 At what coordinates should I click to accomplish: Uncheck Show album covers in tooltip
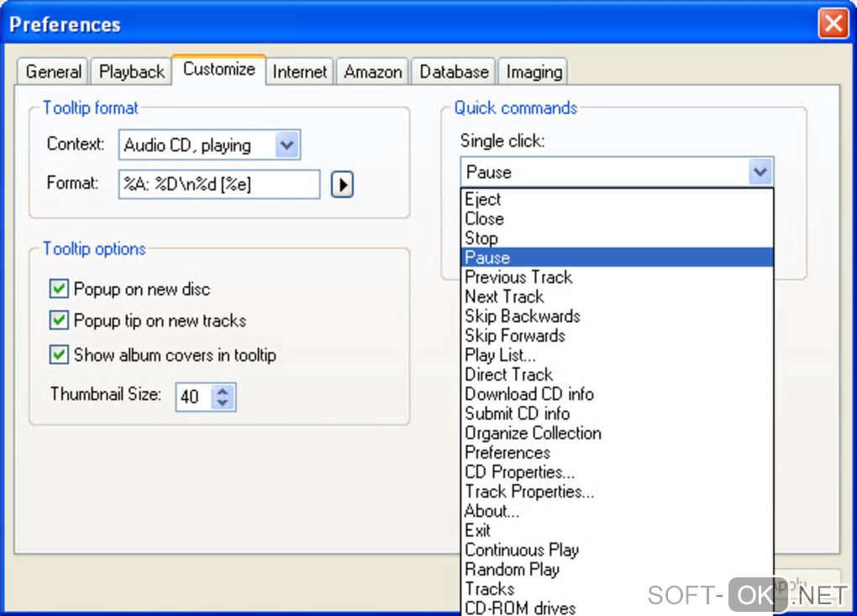(59, 355)
